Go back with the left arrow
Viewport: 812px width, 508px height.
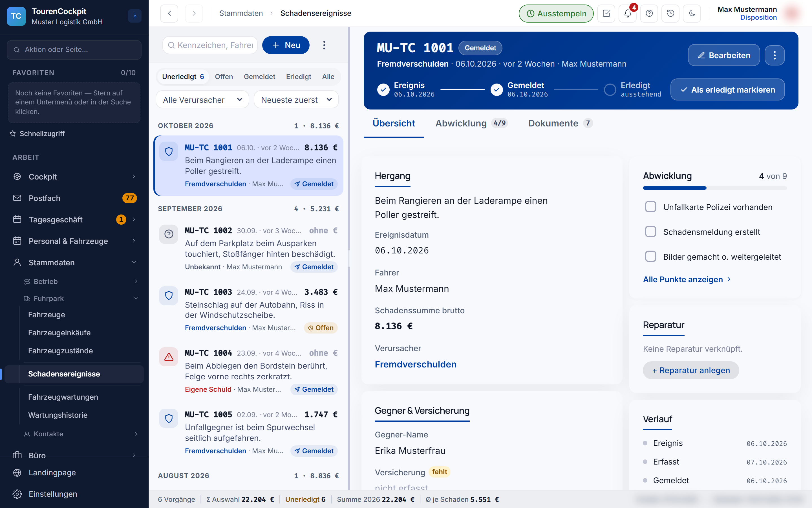(x=169, y=14)
